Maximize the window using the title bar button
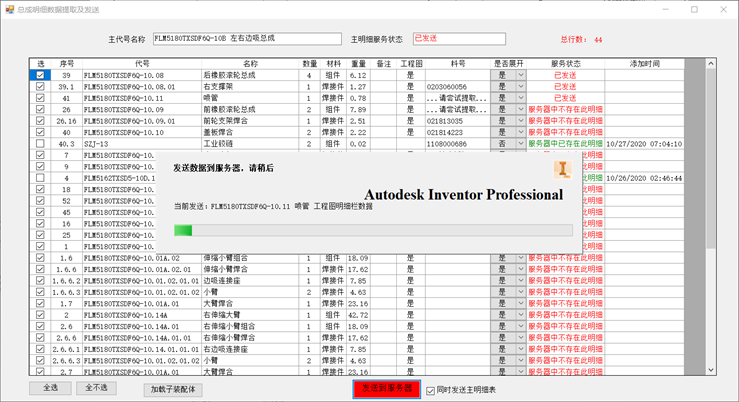The image size is (739, 402). (x=694, y=9)
